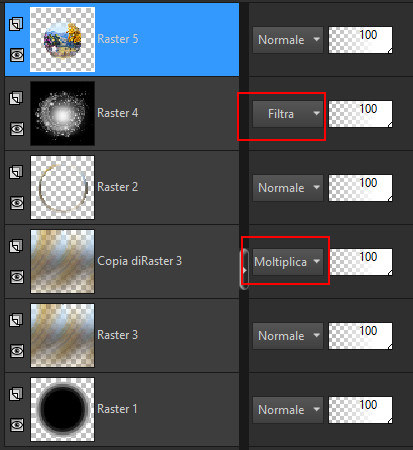
Task: Toggle visibility of the Raster 4 layer
Action: tap(17, 129)
